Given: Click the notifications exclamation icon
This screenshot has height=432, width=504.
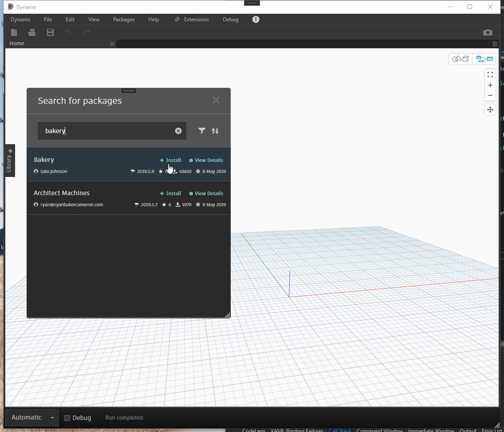Looking at the screenshot, I should (x=256, y=19).
